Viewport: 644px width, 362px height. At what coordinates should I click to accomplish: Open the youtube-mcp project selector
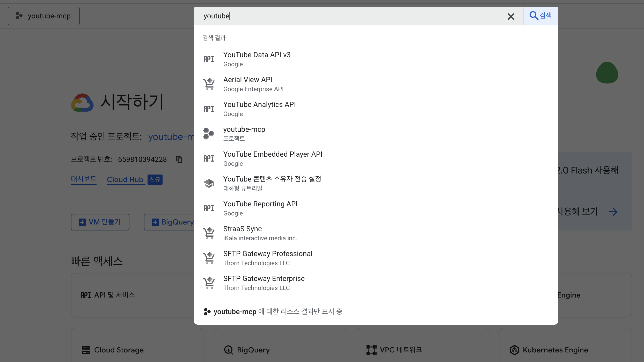tap(44, 16)
